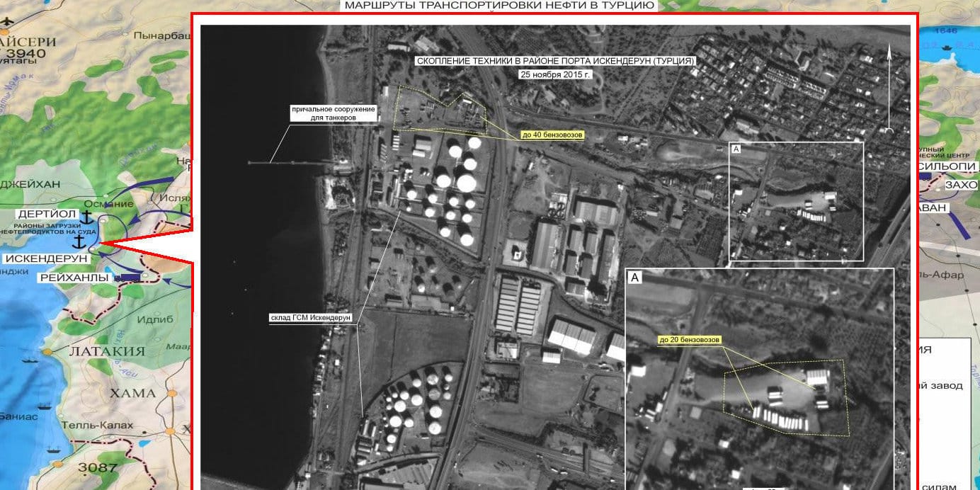Click the "склад ГСМ Искендерун" label

[310, 318]
